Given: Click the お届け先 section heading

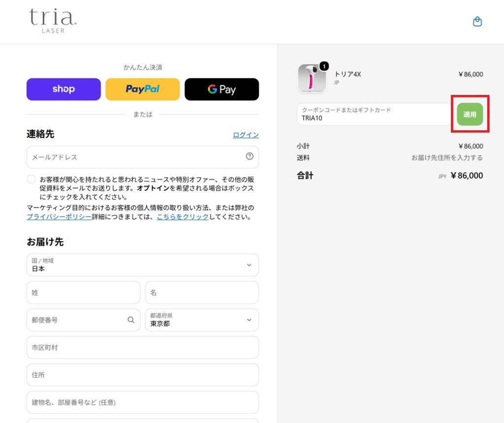Looking at the screenshot, I should pos(45,242).
